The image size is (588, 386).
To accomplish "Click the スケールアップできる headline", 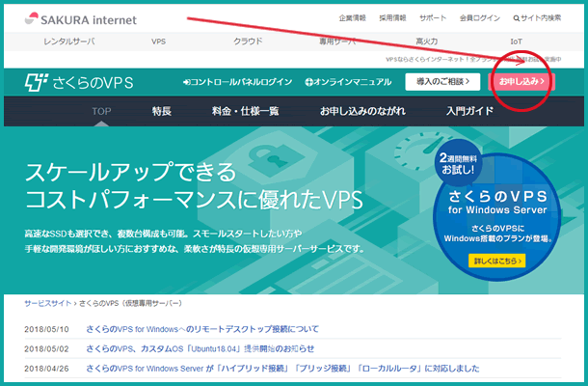I will tap(131, 172).
